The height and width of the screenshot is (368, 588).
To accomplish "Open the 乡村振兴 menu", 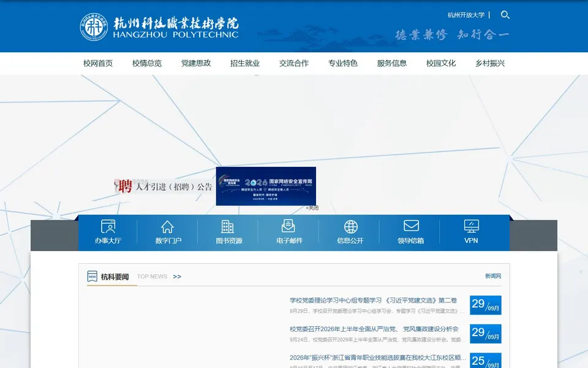I will (490, 63).
